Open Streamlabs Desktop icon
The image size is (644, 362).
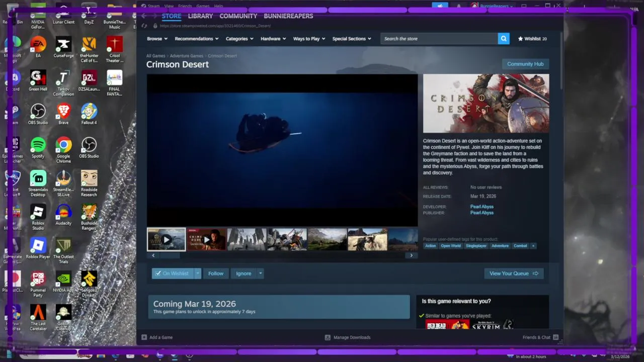38,184
